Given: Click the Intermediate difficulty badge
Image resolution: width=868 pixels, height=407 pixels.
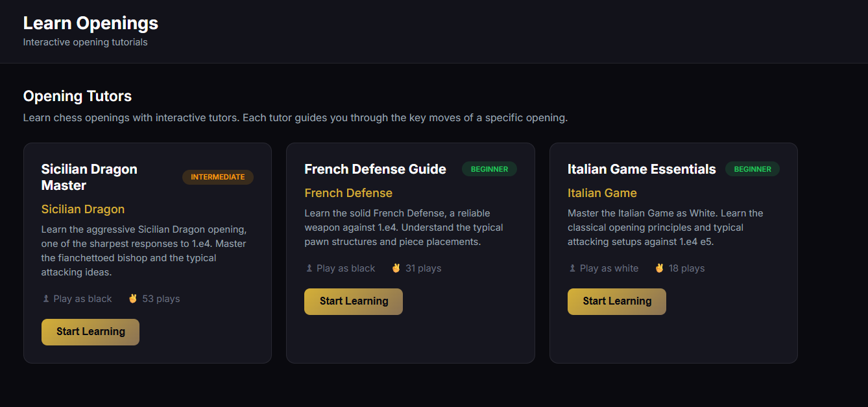Looking at the screenshot, I should click(x=218, y=177).
